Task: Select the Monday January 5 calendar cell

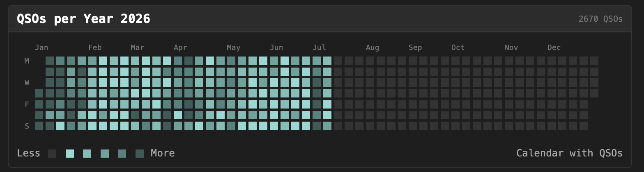Action: click(x=50, y=61)
